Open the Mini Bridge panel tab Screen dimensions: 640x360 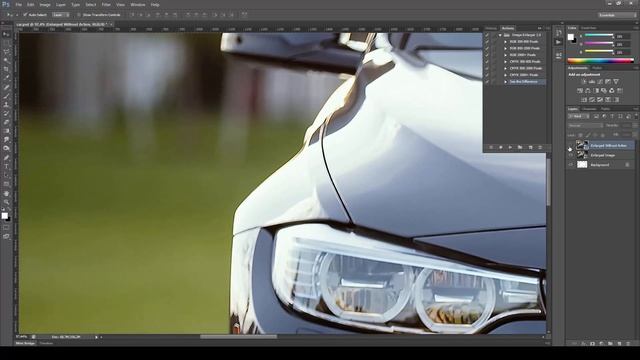[x=25, y=344]
